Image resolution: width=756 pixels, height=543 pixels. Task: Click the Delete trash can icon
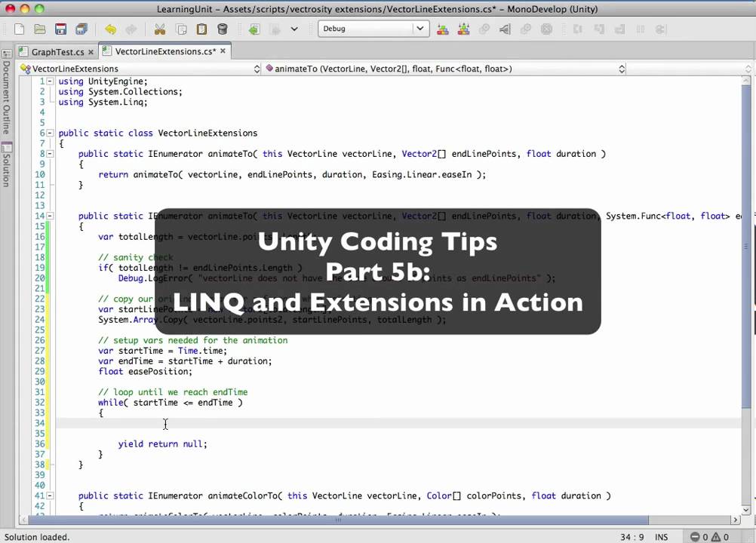click(x=223, y=29)
